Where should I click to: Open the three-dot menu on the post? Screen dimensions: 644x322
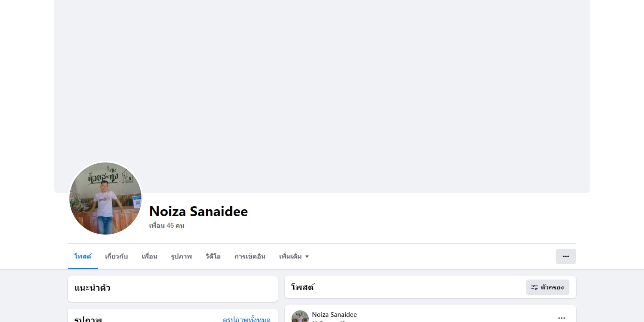tap(561, 318)
